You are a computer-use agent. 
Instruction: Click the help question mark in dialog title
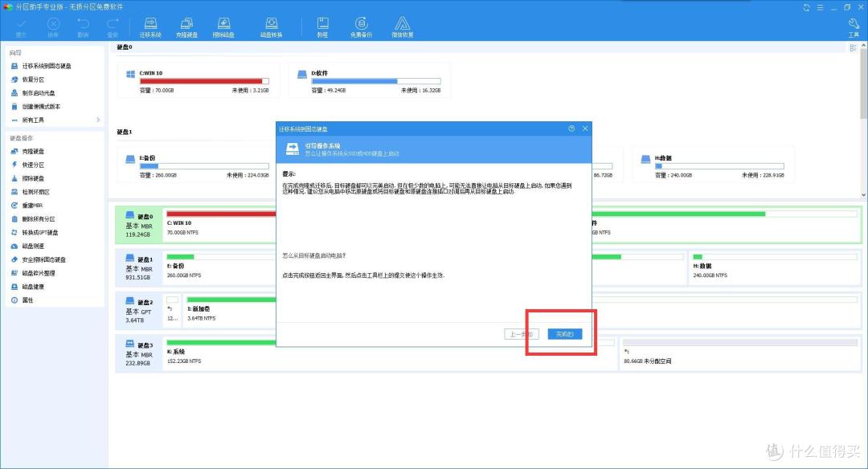tap(571, 128)
